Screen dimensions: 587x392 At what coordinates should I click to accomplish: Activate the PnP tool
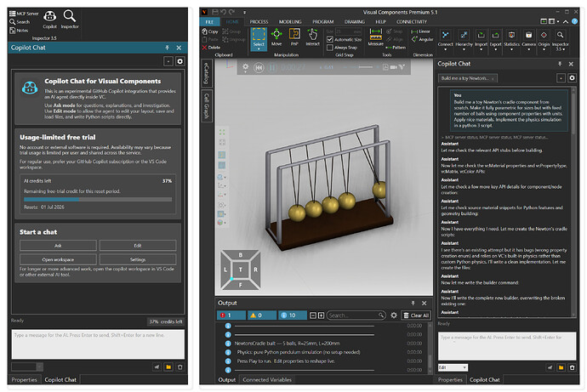point(294,37)
